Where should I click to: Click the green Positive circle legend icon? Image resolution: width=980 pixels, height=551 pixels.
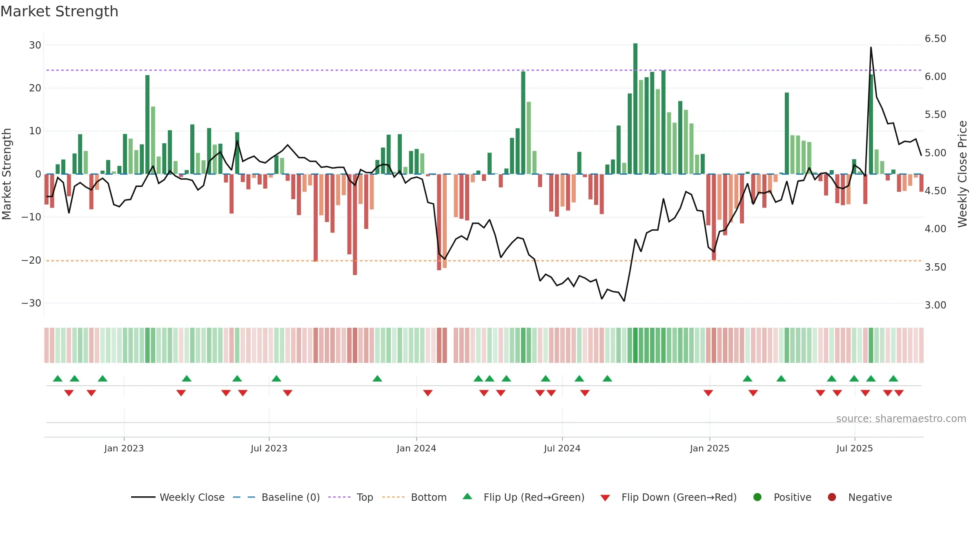[757, 497]
